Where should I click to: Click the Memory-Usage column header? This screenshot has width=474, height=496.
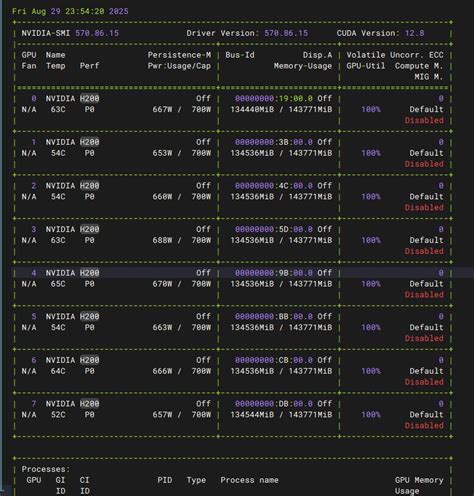click(303, 66)
